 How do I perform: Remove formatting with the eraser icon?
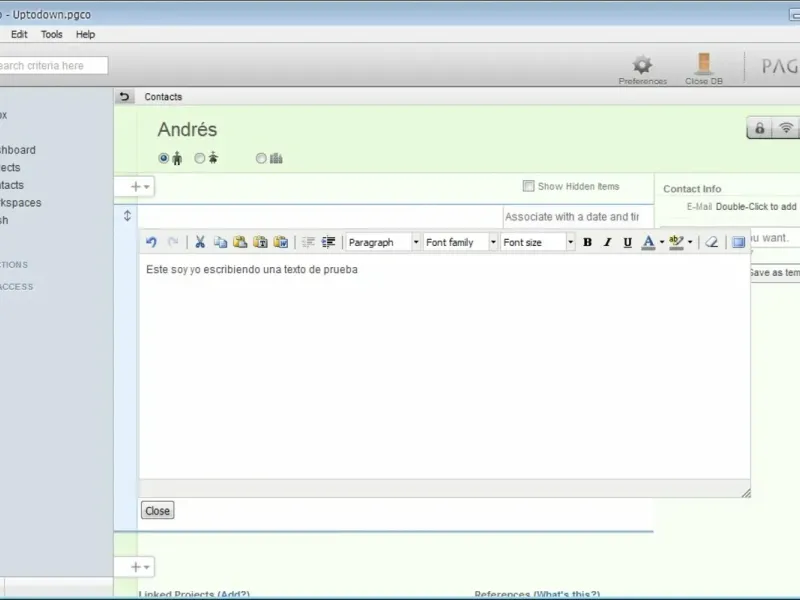click(x=712, y=242)
